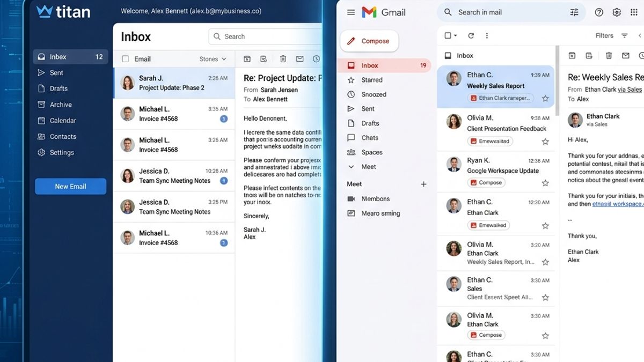Open Drafts in the Titan sidebar
This screenshot has width=644, height=362.
(58, 88)
